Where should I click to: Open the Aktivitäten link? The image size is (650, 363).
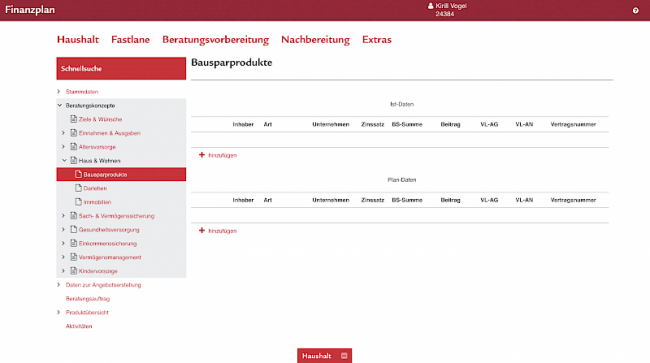[x=79, y=326]
